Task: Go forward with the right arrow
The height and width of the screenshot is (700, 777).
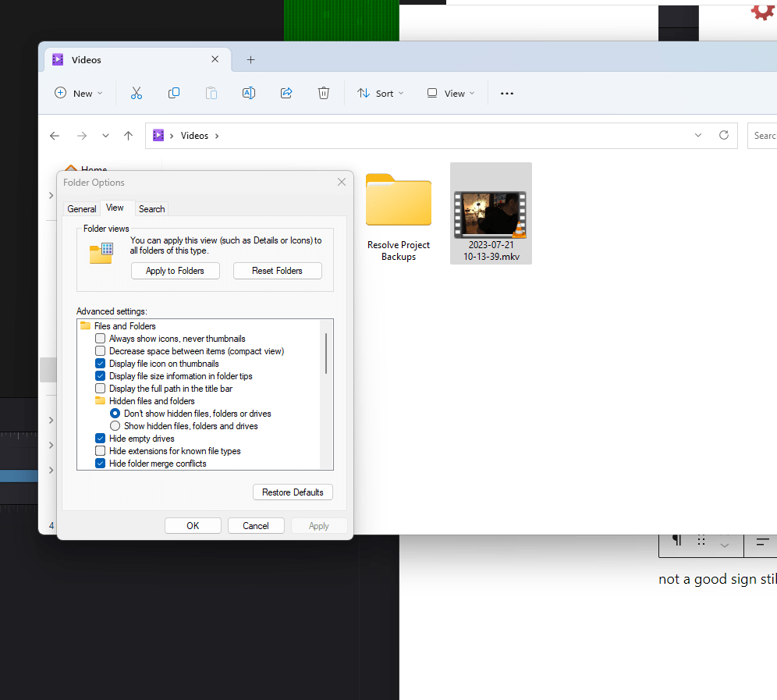Action: click(x=82, y=136)
